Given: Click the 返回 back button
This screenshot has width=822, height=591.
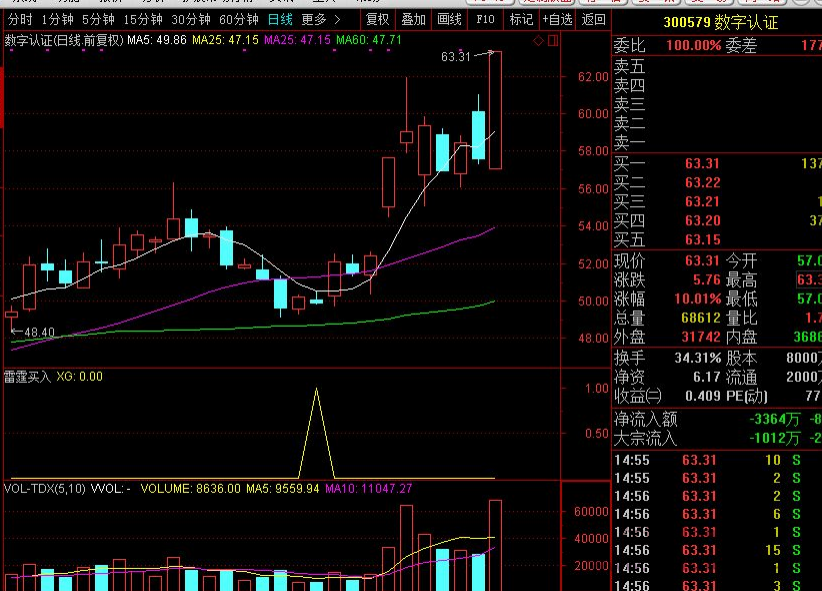Looking at the screenshot, I should (593, 19).
